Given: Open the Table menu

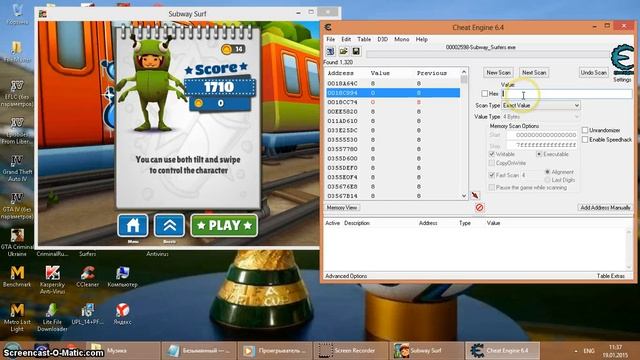Looking at the screenshot, I should pos(364,39).
